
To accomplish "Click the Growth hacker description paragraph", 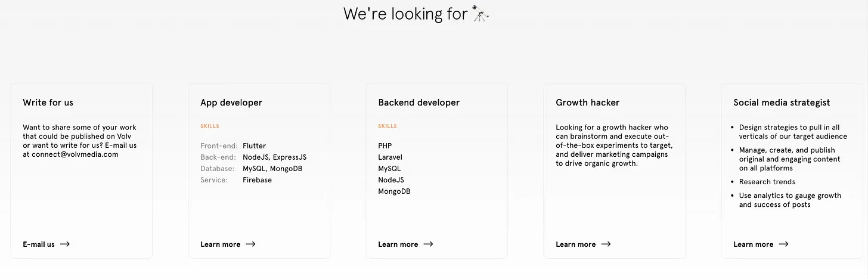I will 615,145.
